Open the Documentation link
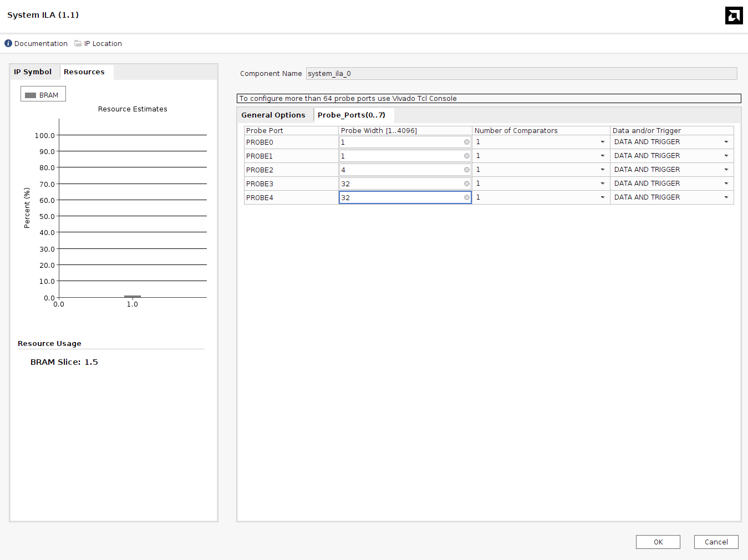 41,44
